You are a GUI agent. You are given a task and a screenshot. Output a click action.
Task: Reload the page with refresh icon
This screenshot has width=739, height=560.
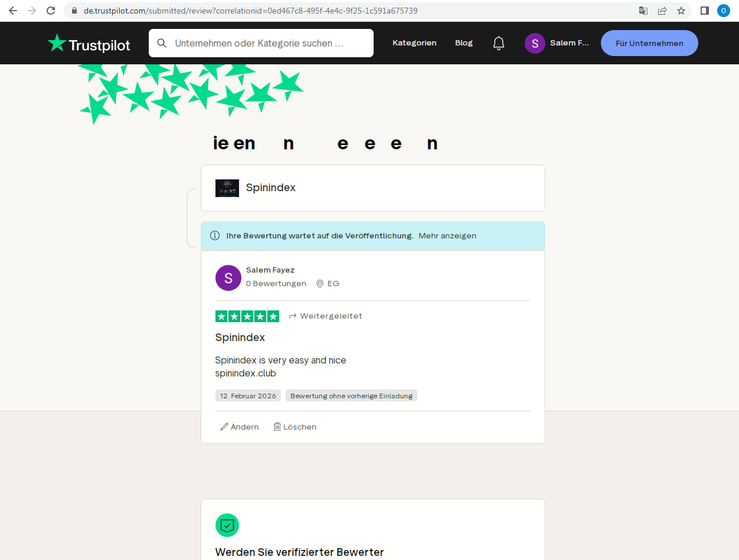[x=51, y=11]
